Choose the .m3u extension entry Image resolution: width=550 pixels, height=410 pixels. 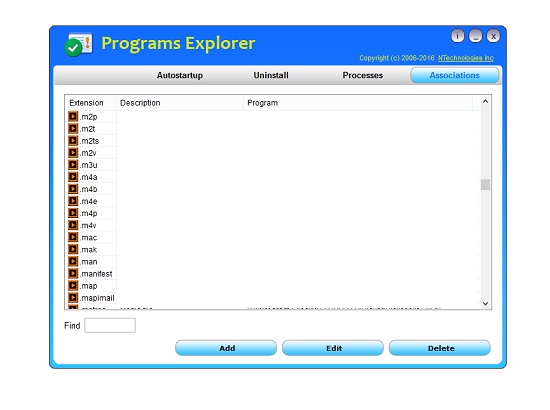(88, 165)
